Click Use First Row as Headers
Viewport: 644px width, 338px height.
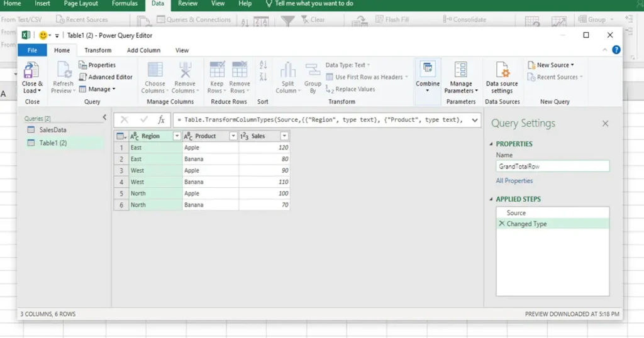point(367,77)
